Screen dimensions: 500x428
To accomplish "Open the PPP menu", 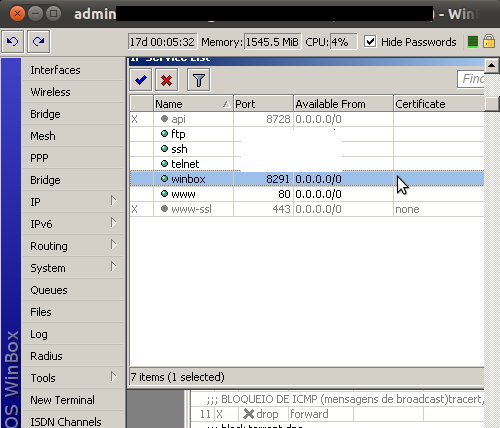I will [x=39, y=158].
